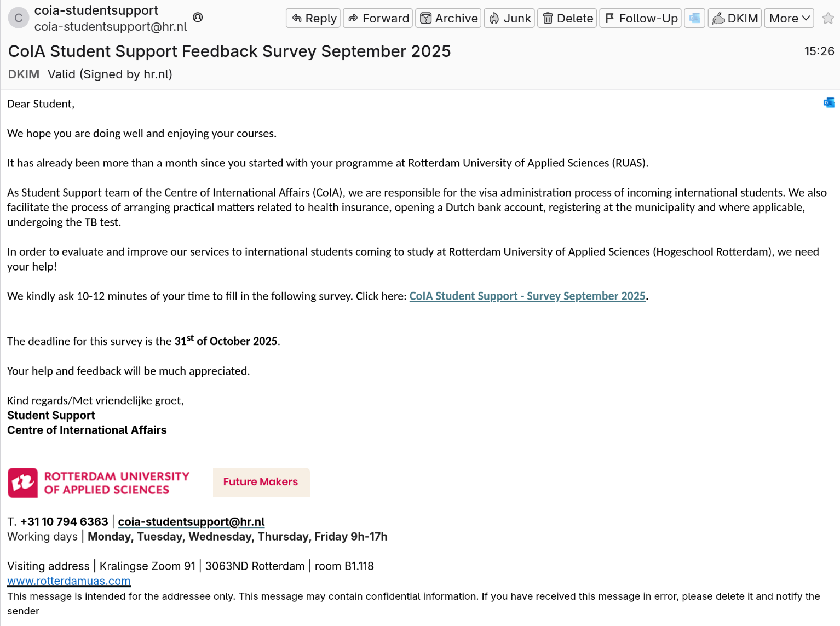The image size is (840, 626).
Task: Open the DKIM toolbar button
Action: coord(734,18)
